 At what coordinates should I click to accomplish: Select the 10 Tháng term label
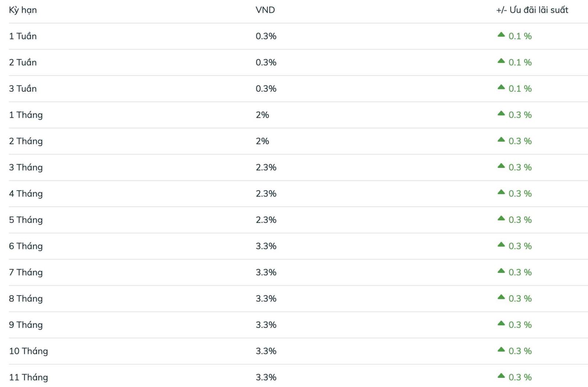28,351
